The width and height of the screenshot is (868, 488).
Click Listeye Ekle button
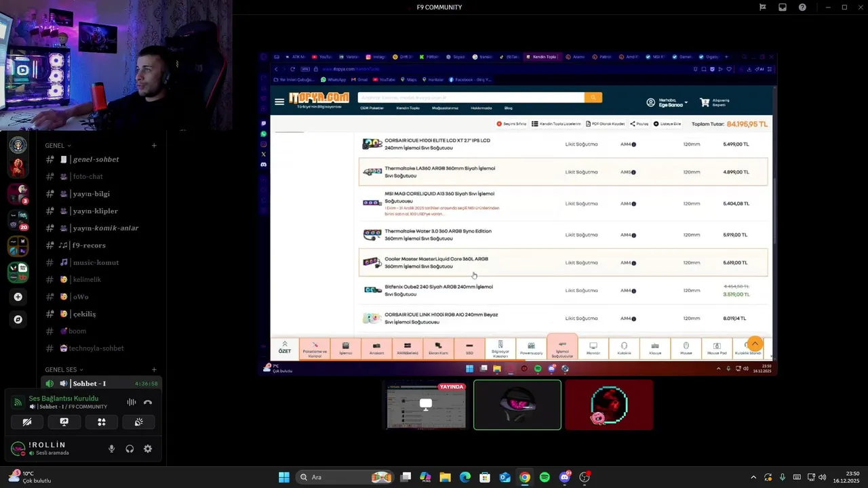667,124
